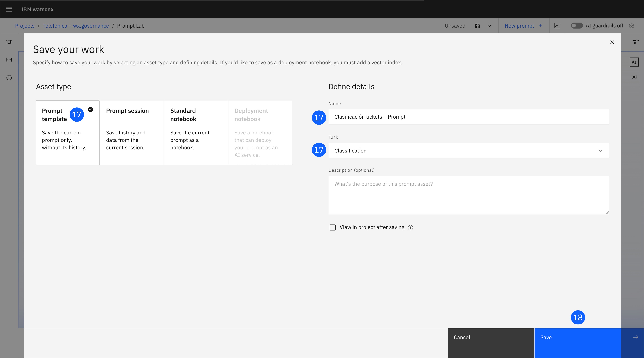644x358 pixels.
Task: Open the hamburger navigation menu
Action: [x=9, y=9]
